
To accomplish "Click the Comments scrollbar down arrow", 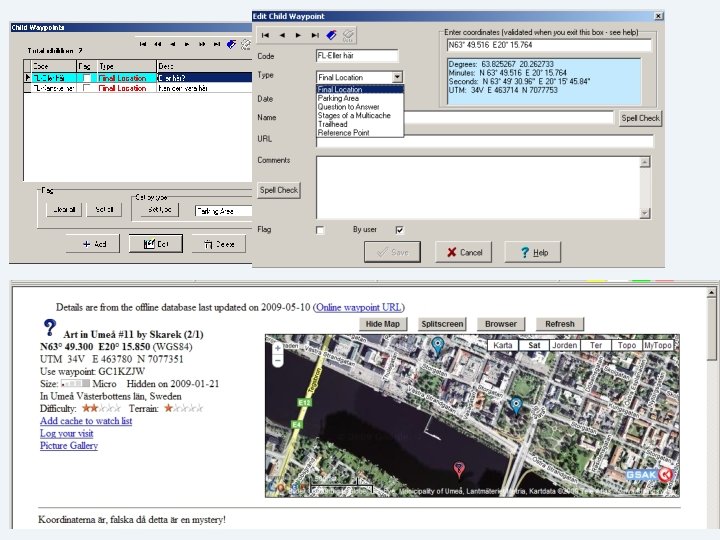I will tap(645, 213).
